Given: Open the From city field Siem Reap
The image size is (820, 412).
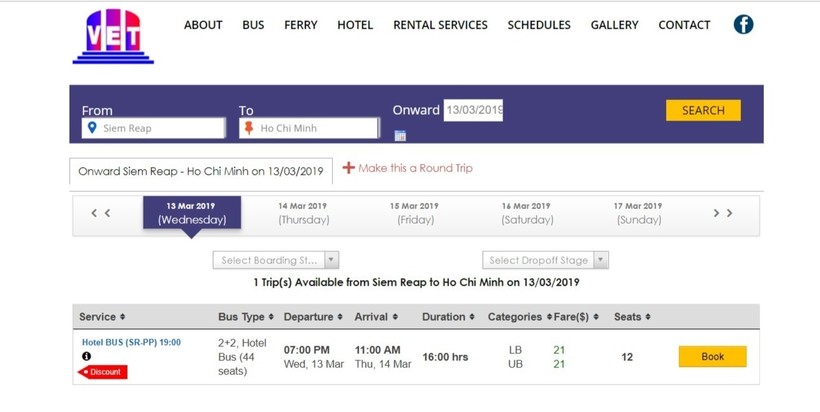Looking at the screenshot, I should pyautogui.click(x=154, y=128).
